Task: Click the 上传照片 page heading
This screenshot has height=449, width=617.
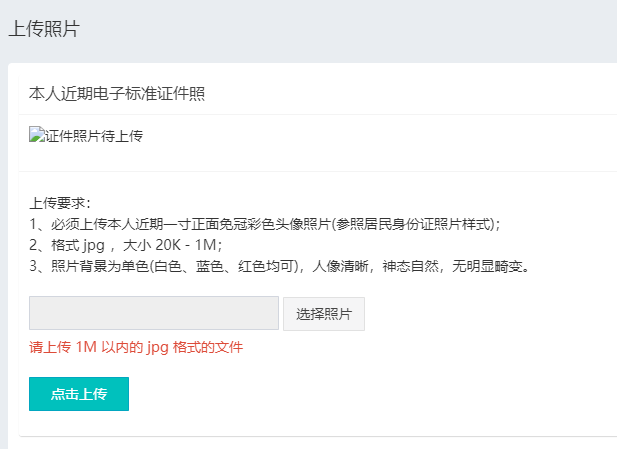Action: pyautogui.click(x=43, y=28)
